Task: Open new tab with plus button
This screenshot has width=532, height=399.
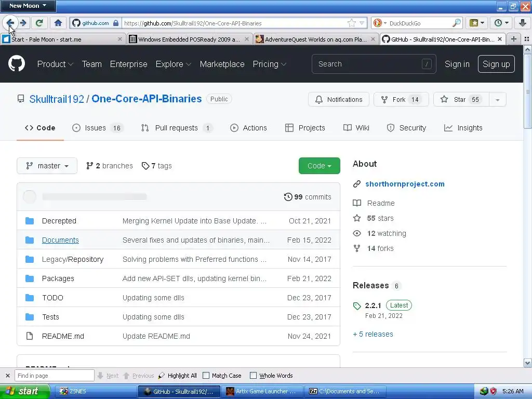Action: coord(514,39)
